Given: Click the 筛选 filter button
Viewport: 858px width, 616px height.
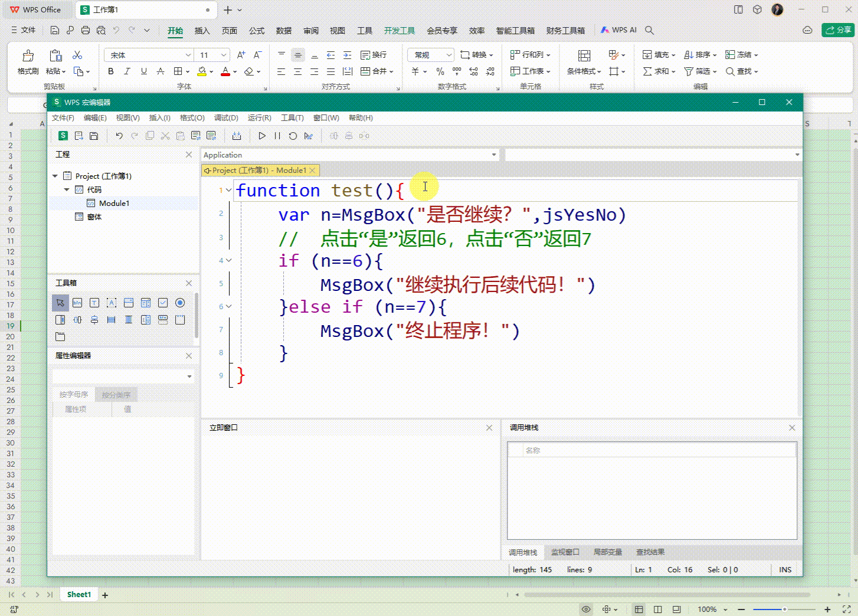Looking at the screenshot, I should pos(700,71).
